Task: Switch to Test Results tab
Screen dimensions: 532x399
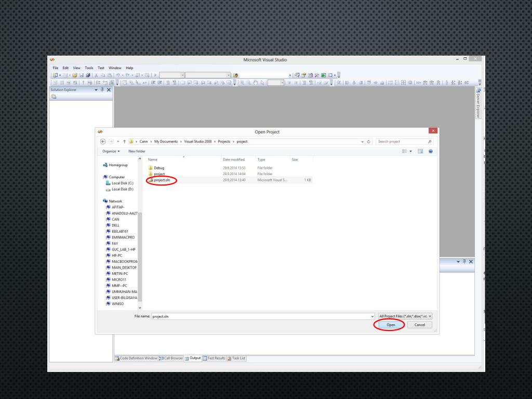Action: pos(214,358)
